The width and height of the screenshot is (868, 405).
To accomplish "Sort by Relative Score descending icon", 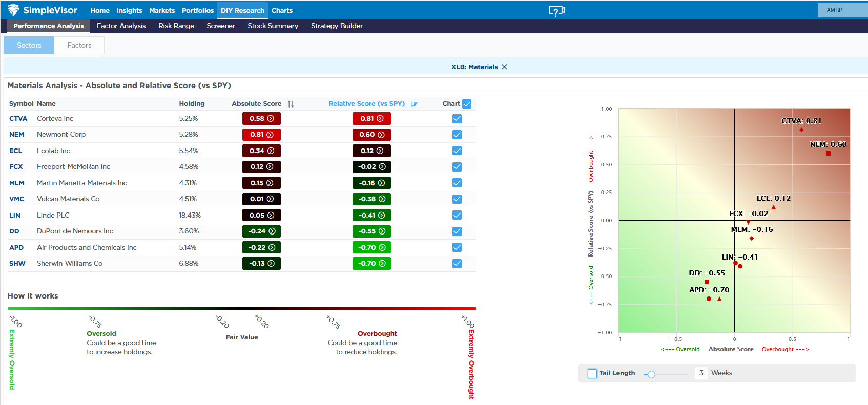I will pyautogui.click(x=414, y=104).
